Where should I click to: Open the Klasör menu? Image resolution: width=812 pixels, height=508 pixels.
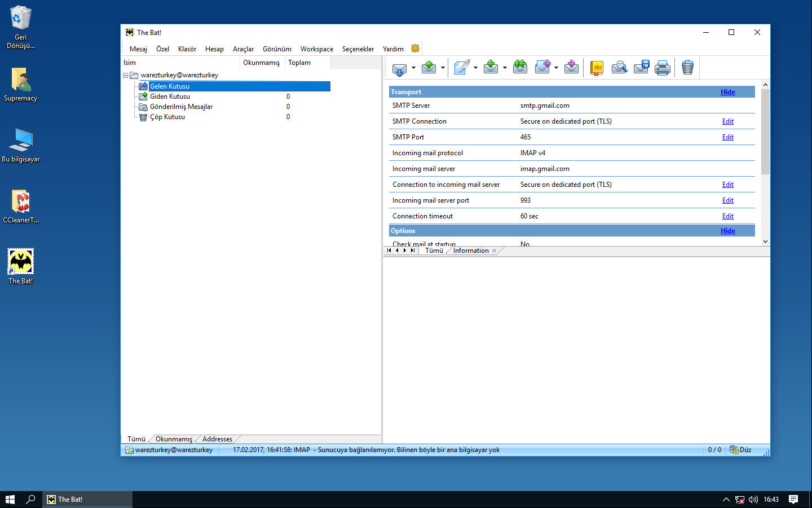point(187,49)
